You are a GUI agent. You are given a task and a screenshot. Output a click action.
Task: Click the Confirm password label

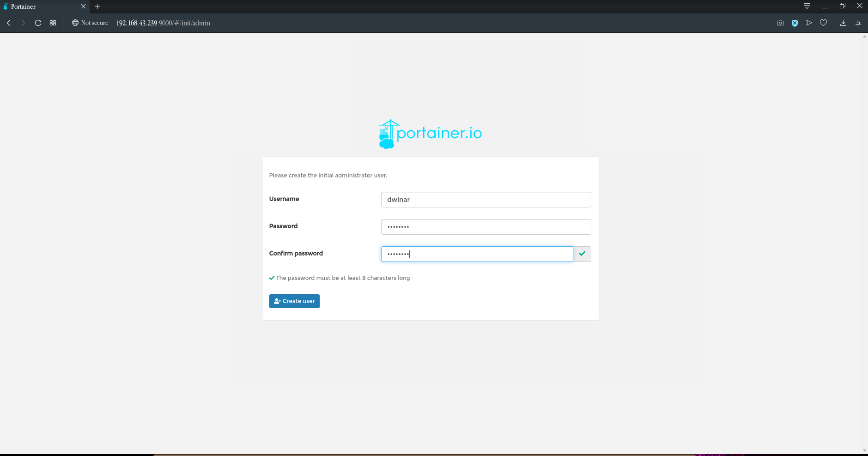296,253
